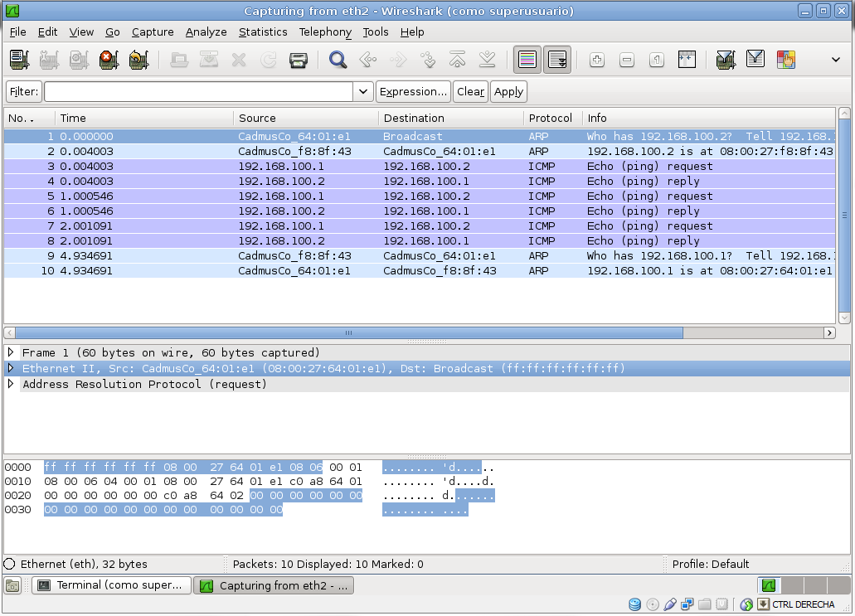Stop the running capture on eth2
The width and height of the screenshot is (855, 616).
click(109, 59)
